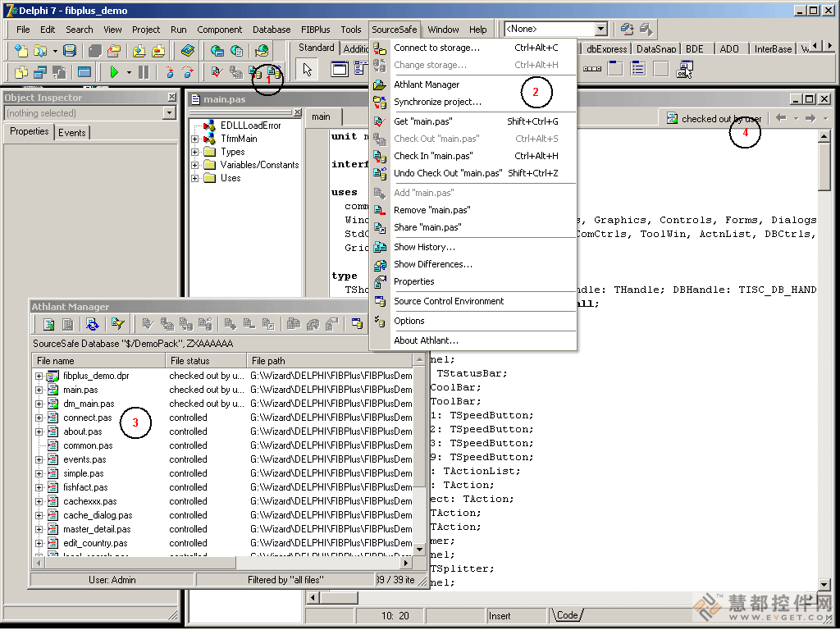Choose Show History menu item
Viewport: 840px width, 630px height.
click(x=473, y=247)
